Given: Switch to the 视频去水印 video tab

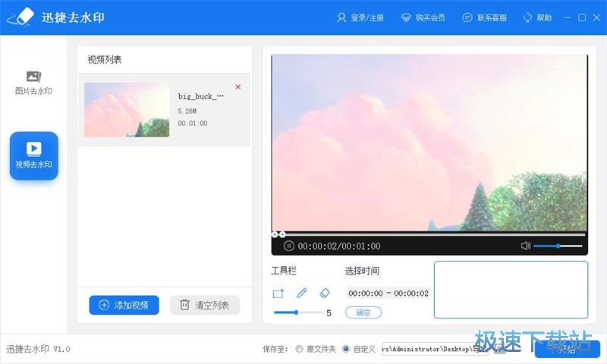Looking at the screenshot, I should click(34, 156).
